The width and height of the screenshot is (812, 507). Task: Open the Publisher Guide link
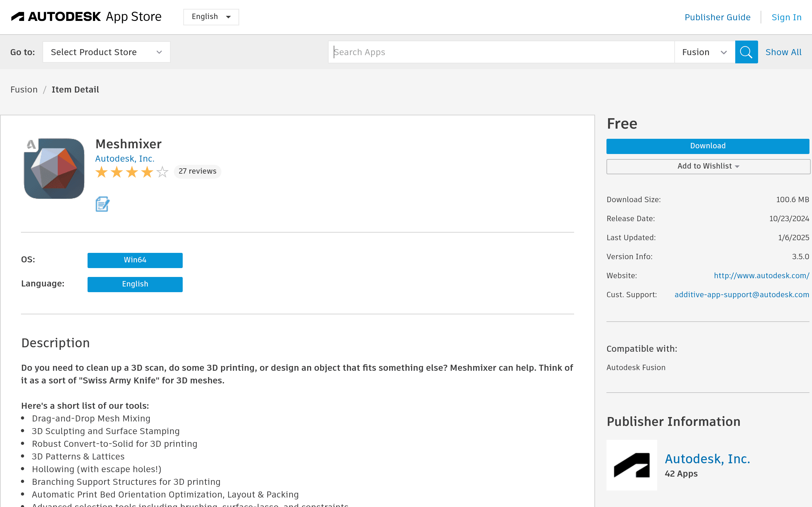click(x=717, y=17)
